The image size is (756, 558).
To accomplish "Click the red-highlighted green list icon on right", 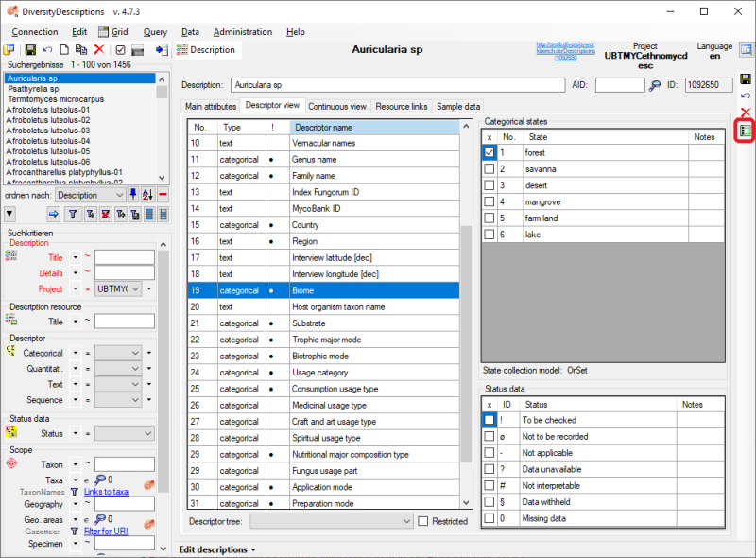I will point(746,131).
